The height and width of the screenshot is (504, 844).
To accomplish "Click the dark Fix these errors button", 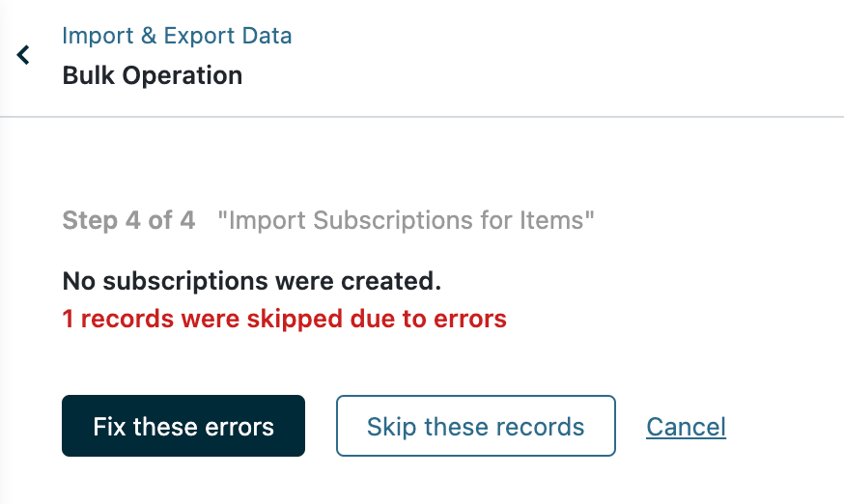I will tap(183, 426).
